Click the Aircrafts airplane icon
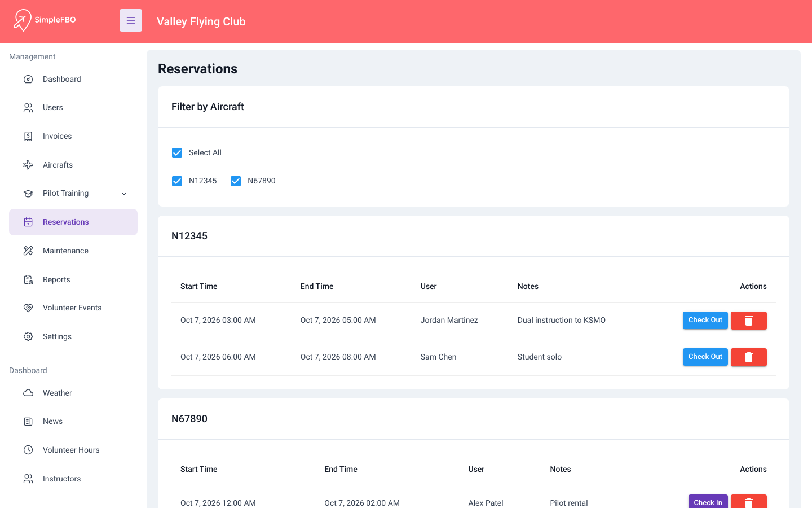This screenshot has width=812, height=508. [x=28, y=165]
